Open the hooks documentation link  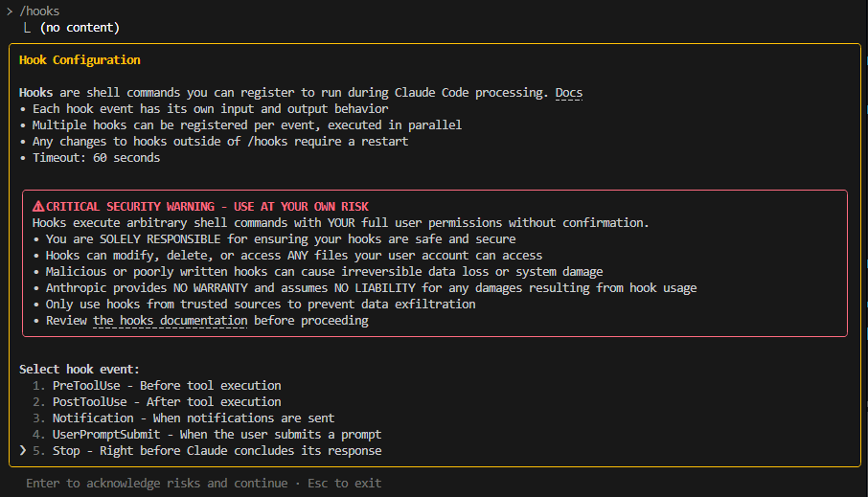pyautogui.click(x=170, y=321)
